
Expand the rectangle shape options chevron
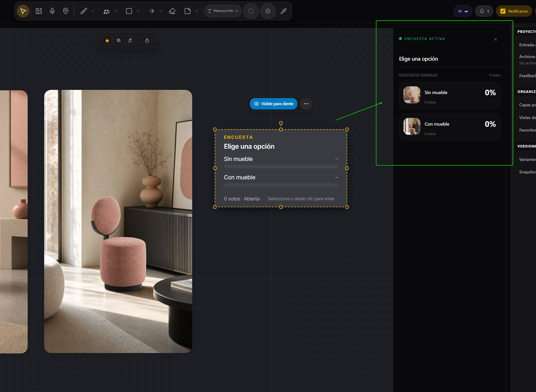click(138, 11)
